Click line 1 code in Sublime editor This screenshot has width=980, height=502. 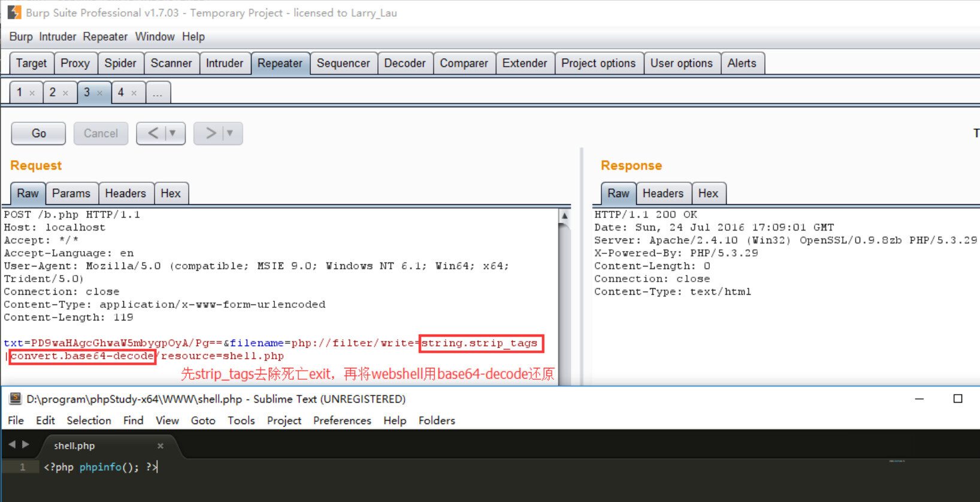pyautogui.click(x=101, y=467)
